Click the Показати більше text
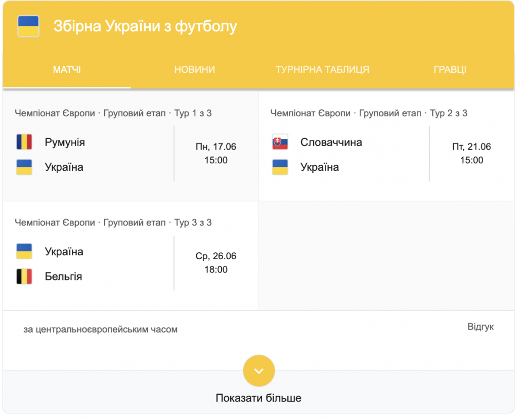Viewport: 518px width, 420px height. click(258, 398)
